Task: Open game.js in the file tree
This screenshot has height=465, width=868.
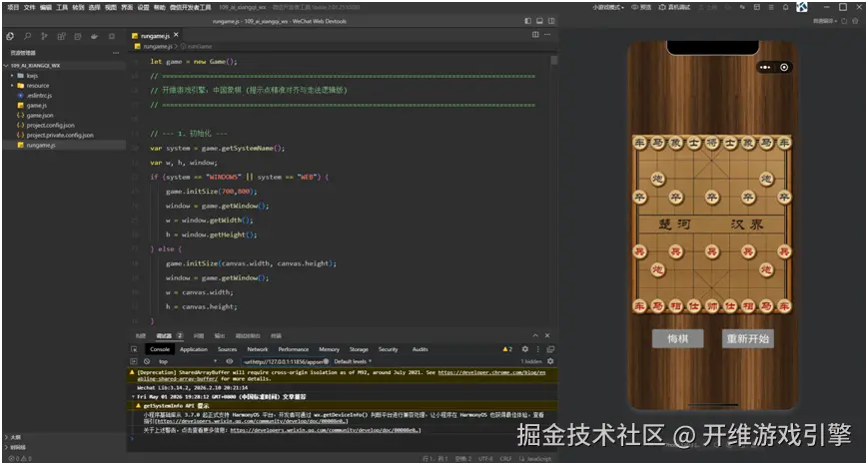Action: 37,105
